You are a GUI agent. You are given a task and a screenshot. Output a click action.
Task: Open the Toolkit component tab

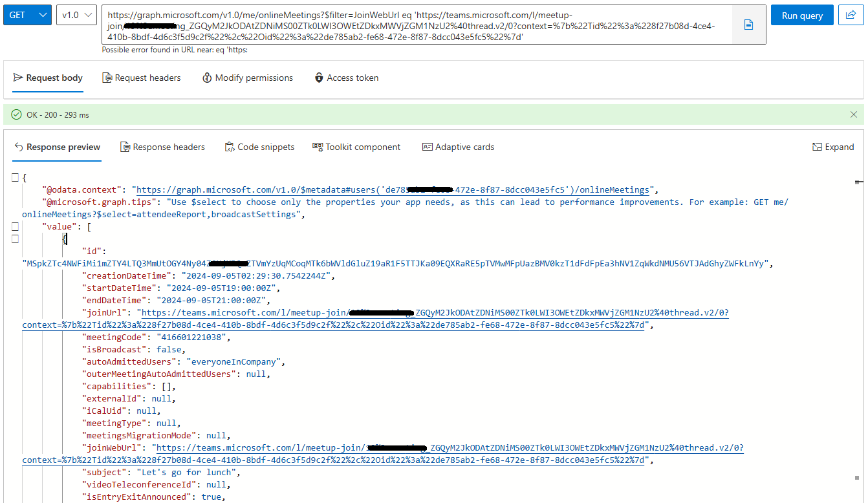356,147
